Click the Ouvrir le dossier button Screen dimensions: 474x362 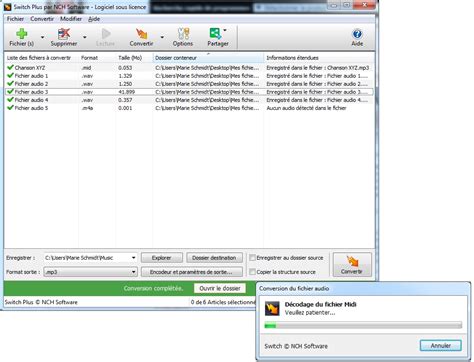(220, 288)
